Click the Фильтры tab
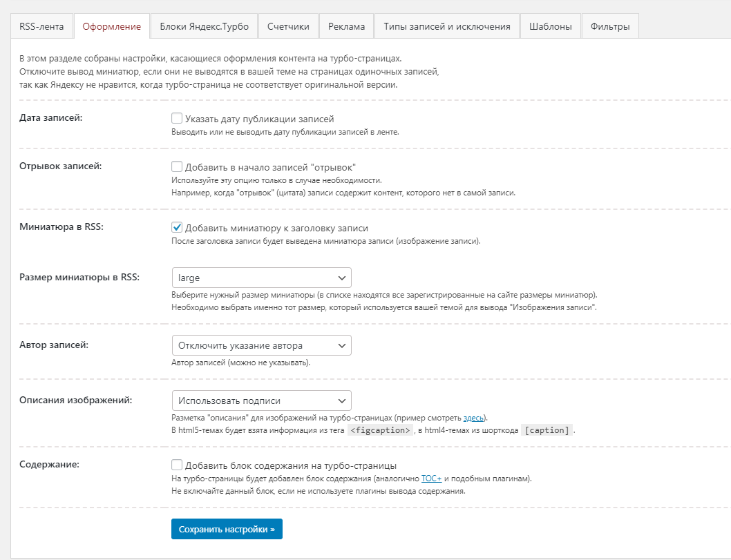The height and width of the screenshot is (560, 731). pos(610,27)
